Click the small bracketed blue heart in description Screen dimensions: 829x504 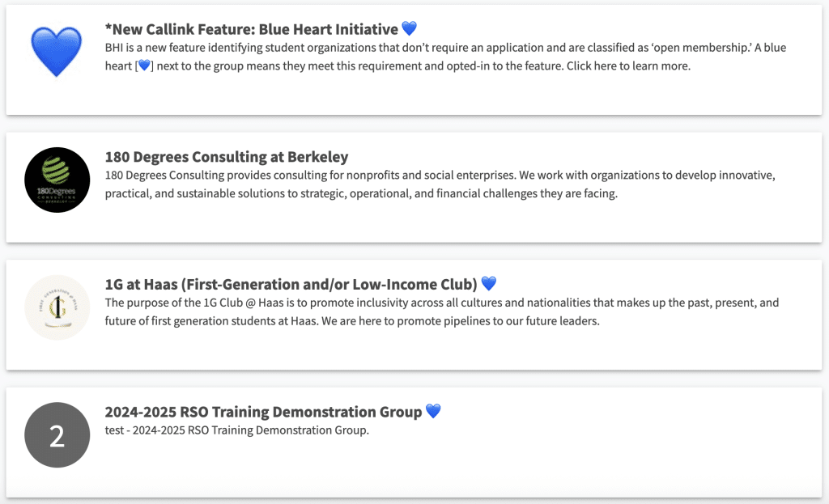coord(144,66)
